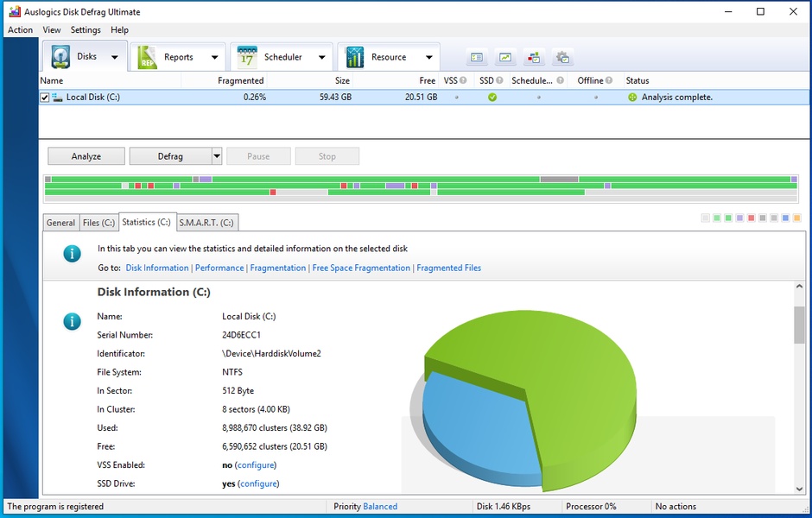Click the Scheduler calendar icon
The width and height of the screenshot is (812, 518).
pyautogui.click(x=247, y=57)
